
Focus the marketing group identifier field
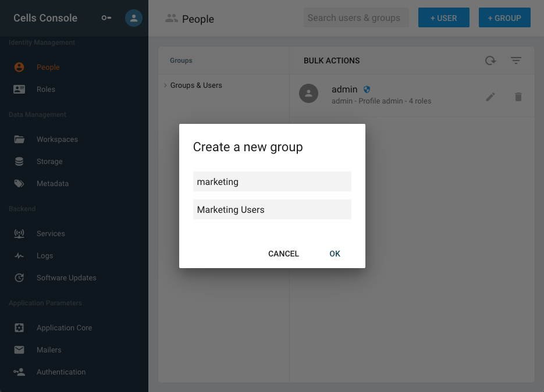click(272, 181)
